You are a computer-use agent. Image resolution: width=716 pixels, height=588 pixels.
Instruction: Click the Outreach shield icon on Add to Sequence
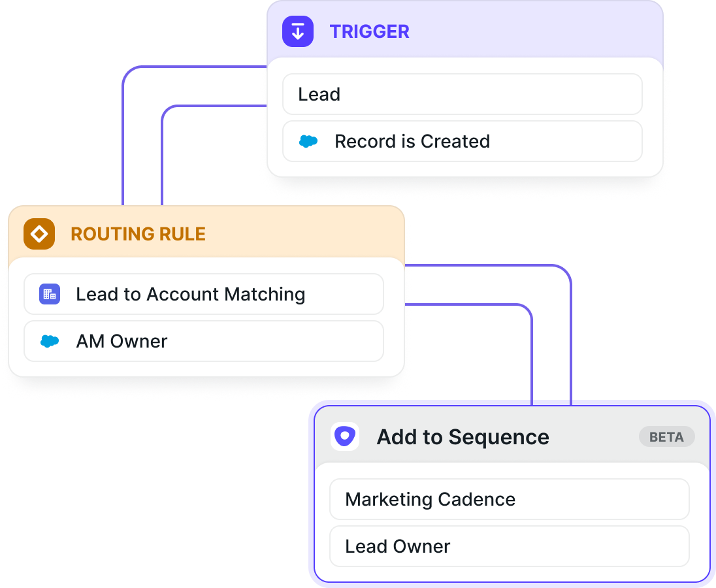345,436
